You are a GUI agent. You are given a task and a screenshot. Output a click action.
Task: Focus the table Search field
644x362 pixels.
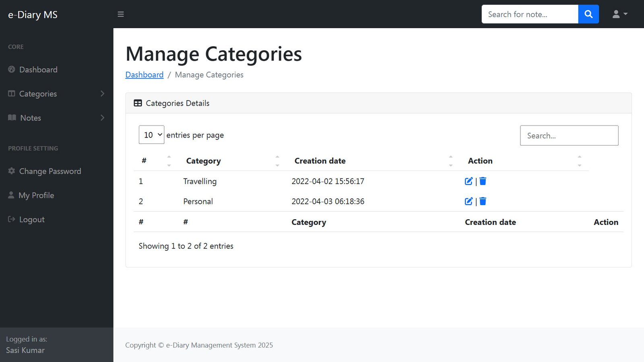(x=569, y=136)
